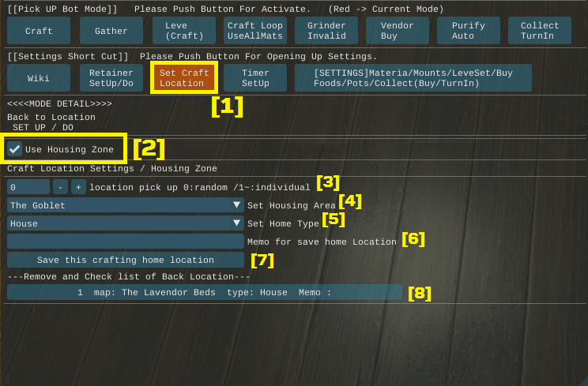Click the memo for home location field
The height and width of the screenshot is (386, 588).
click(125, 242)
